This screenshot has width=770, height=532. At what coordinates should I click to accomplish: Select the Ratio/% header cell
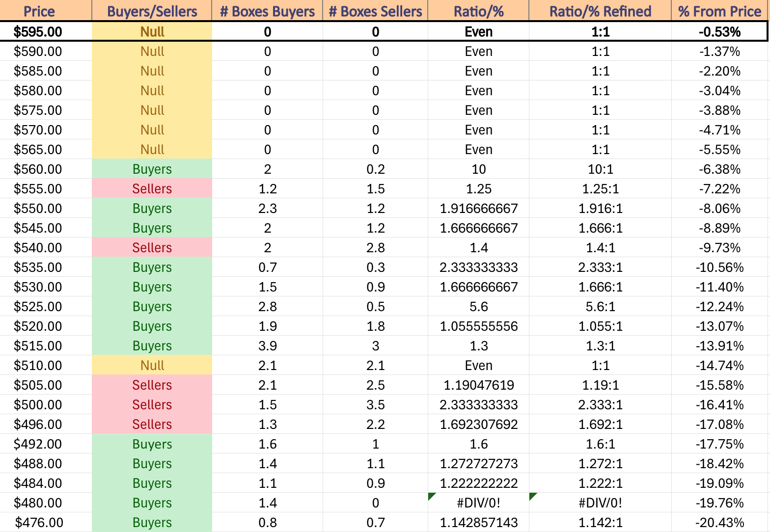click(x=478, y=11)
